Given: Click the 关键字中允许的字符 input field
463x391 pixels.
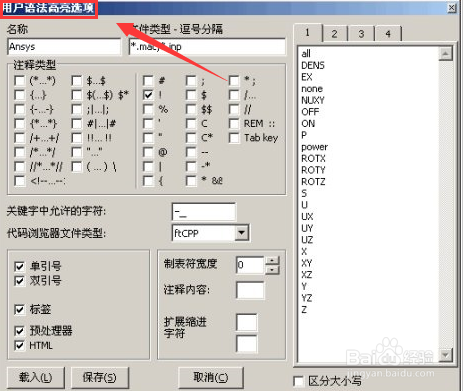Looking at the screenshot, I should coord(204,212).
